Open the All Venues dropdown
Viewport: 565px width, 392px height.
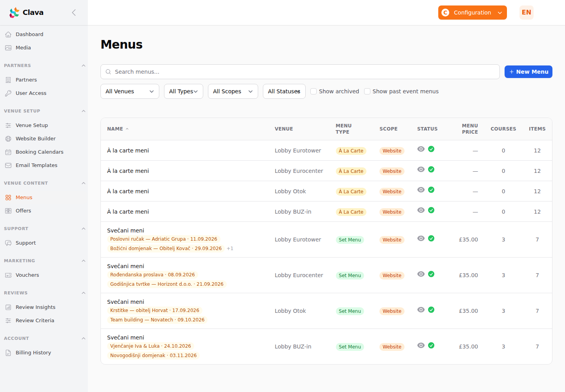tap(130, 91)
